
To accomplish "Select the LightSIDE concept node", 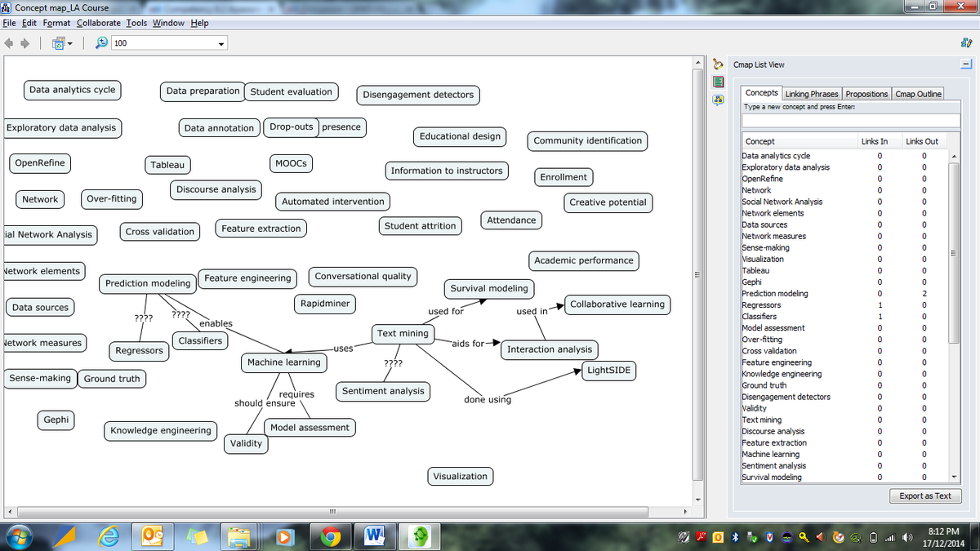I will click(x=609, y=370).
